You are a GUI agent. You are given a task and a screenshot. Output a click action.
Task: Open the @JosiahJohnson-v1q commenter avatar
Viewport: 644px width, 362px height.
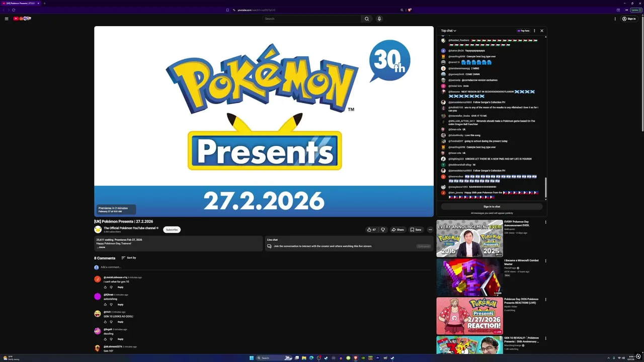(98, 279)
